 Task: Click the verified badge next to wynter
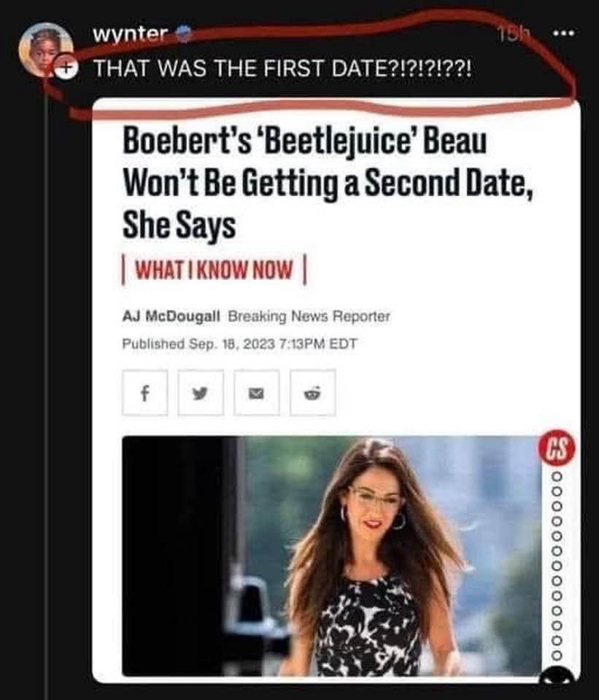click(182, 33)
